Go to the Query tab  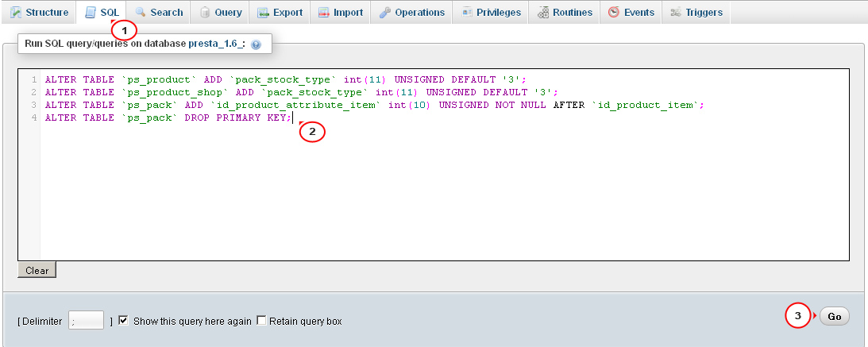pyautogui.click(x=220, y=12)
